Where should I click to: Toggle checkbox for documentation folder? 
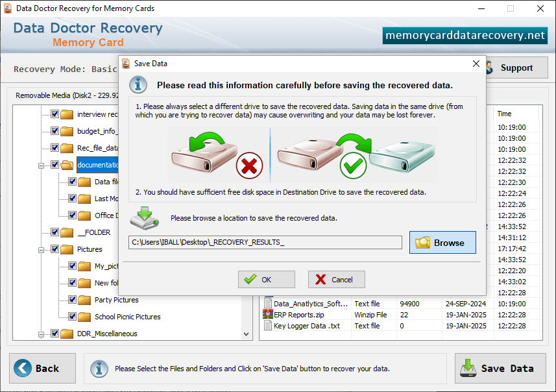tap(54, 165)
